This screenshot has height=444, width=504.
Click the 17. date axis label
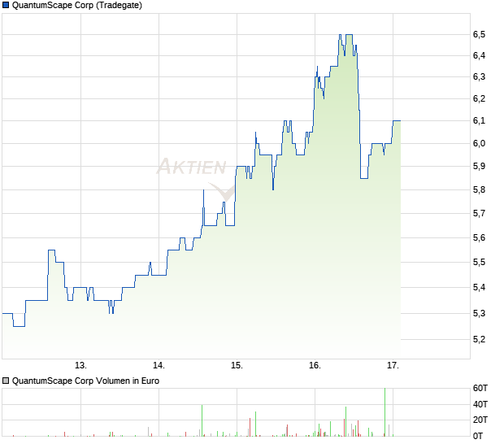coord(393,365)
